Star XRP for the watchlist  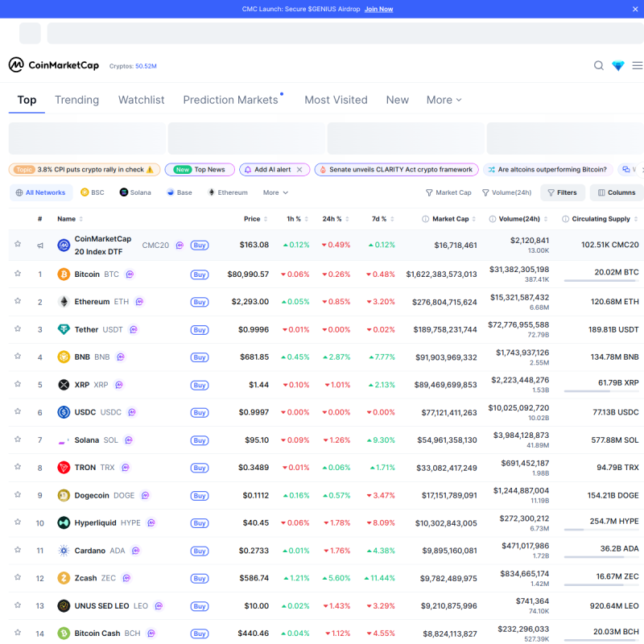click(x=18, y=384)
